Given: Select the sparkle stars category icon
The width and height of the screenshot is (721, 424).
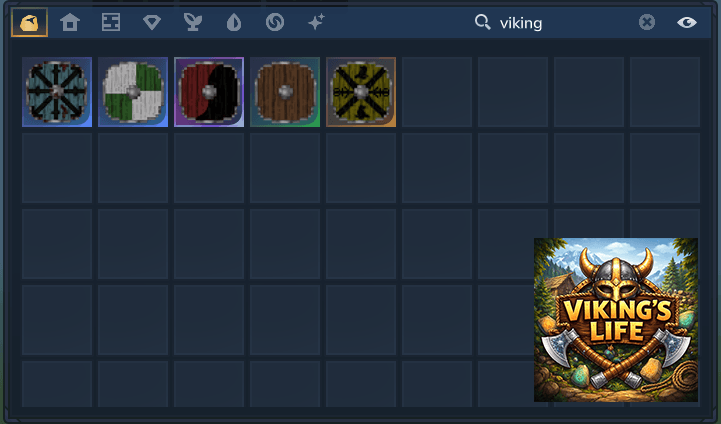Looking at the screenshot, I should (x=316, y=22).
